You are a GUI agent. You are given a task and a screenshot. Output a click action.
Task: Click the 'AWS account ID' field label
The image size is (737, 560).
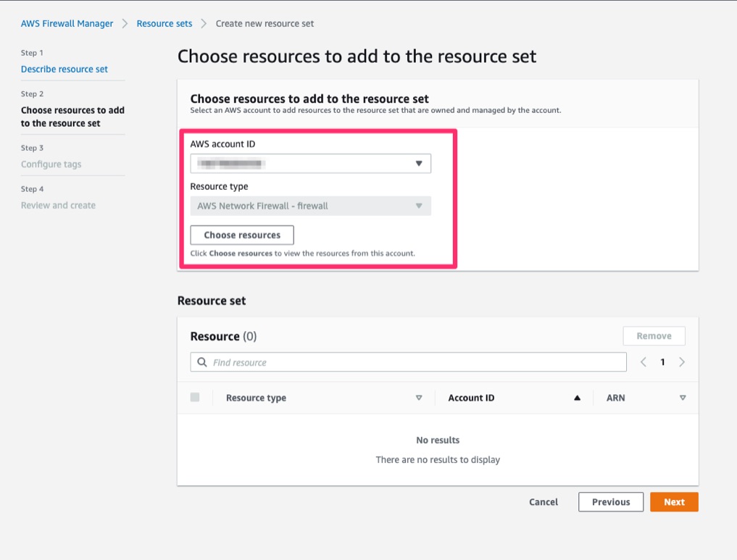point(222,144)
